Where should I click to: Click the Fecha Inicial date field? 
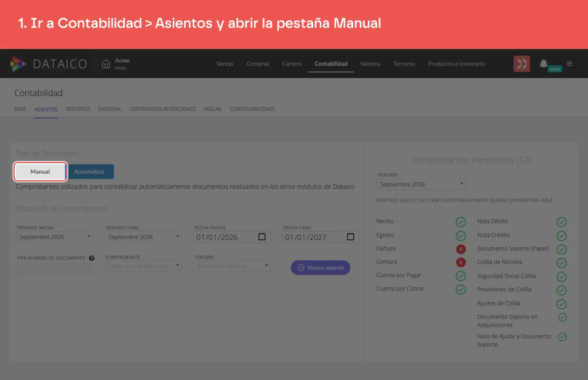tap(232, 237)
